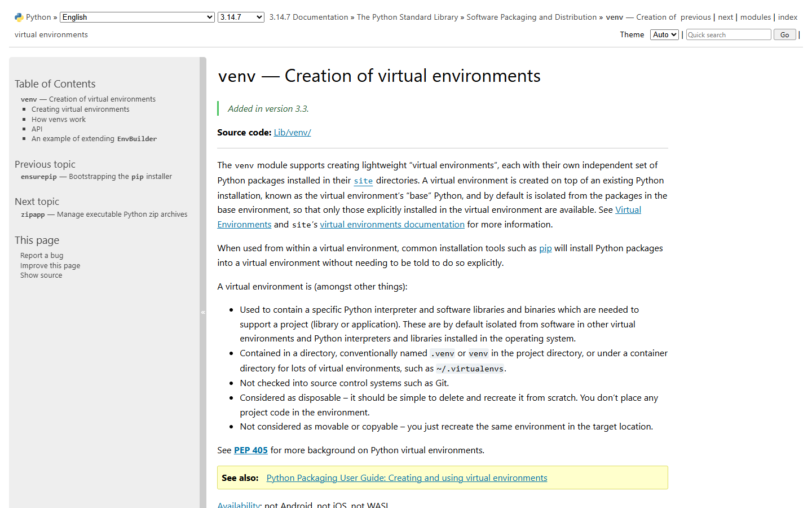Go to the next topic link in header
This screenshot has width=812, height=508.
(725, 17)
